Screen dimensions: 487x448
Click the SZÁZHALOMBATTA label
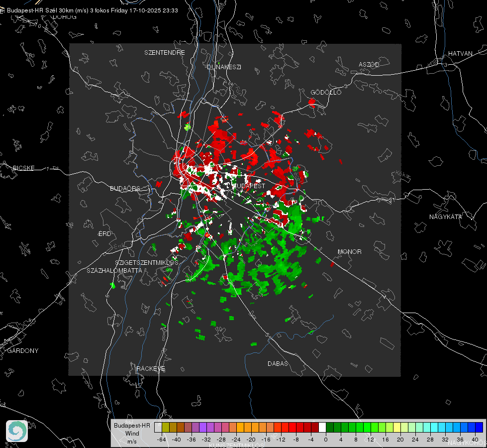click(x=114, y=271)
